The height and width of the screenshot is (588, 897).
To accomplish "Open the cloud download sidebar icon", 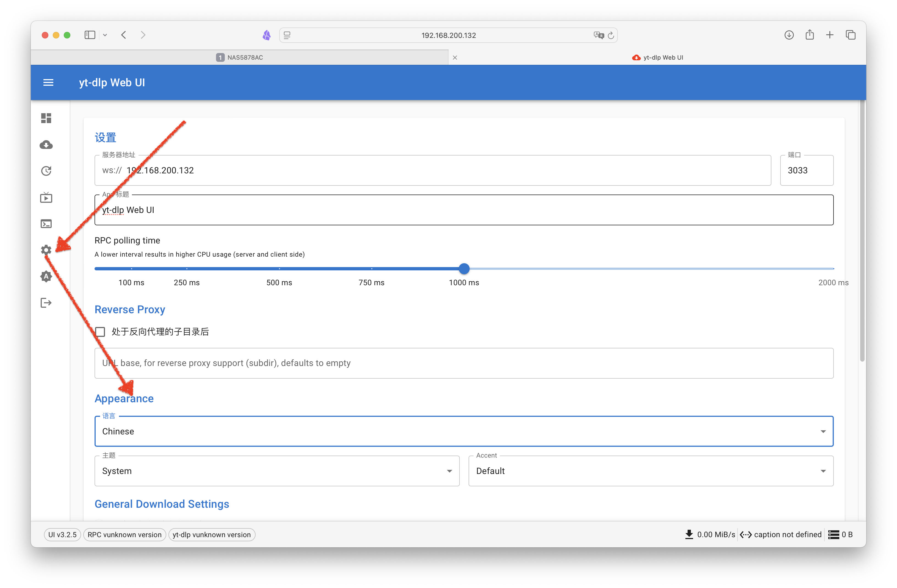I will 46,145.
